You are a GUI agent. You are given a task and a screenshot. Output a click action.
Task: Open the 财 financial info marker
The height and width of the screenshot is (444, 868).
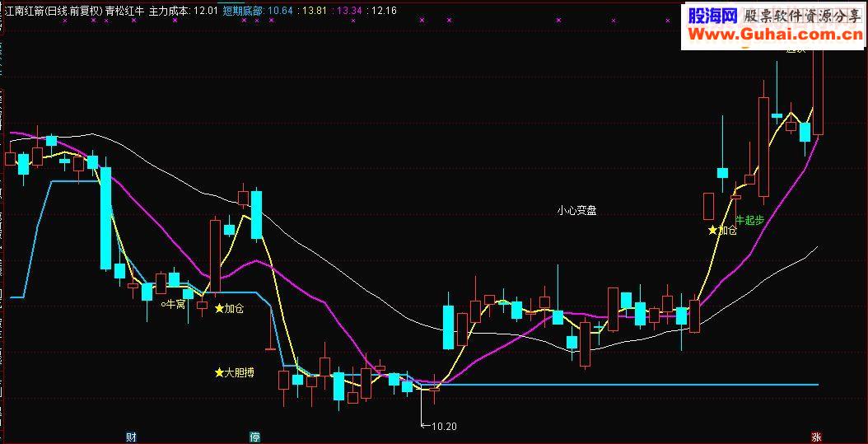pyautogui.click(x=131, y=438)
